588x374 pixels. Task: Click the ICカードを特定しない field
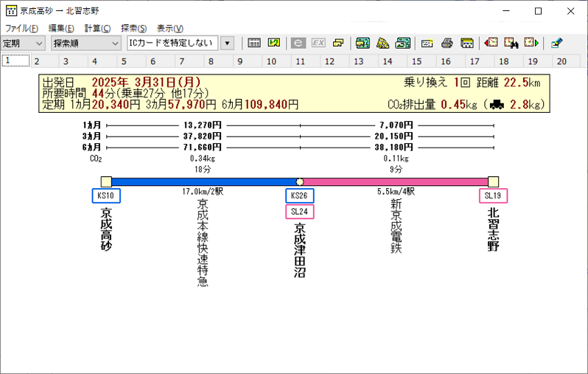172,44
